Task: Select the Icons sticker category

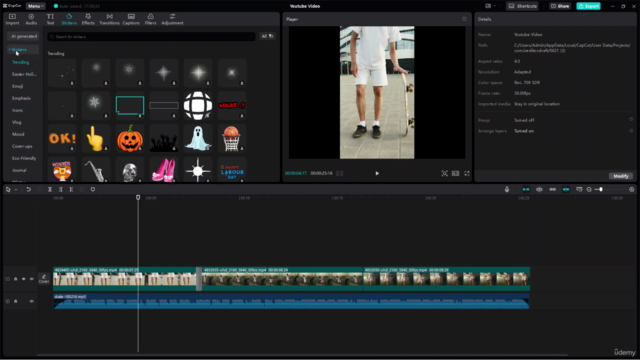Action: [17, 110]
